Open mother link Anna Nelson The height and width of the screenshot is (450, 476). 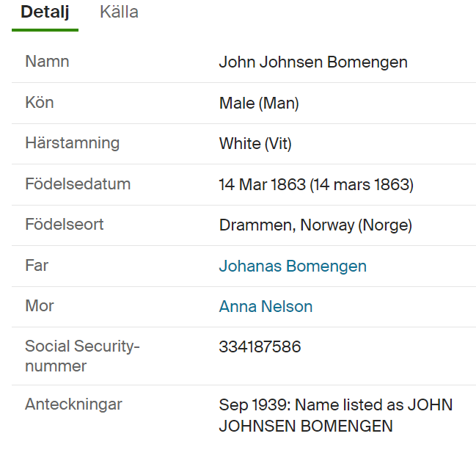point(266,307)
